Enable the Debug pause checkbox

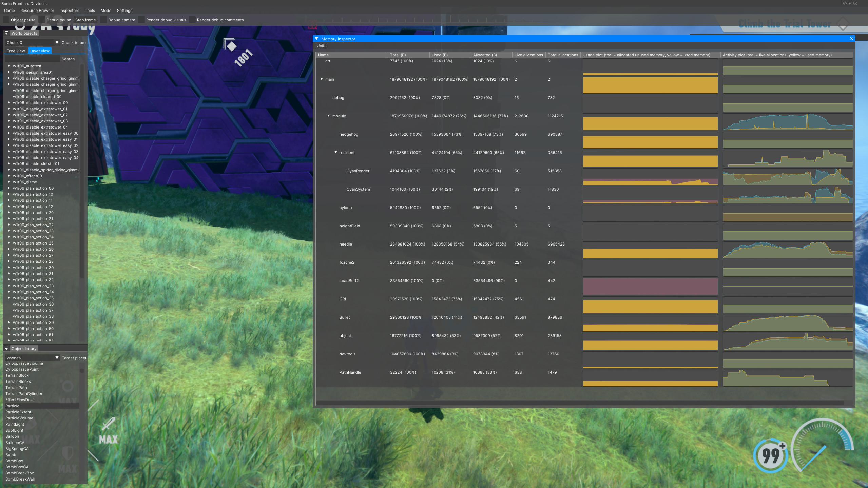(x=41, y=20)
